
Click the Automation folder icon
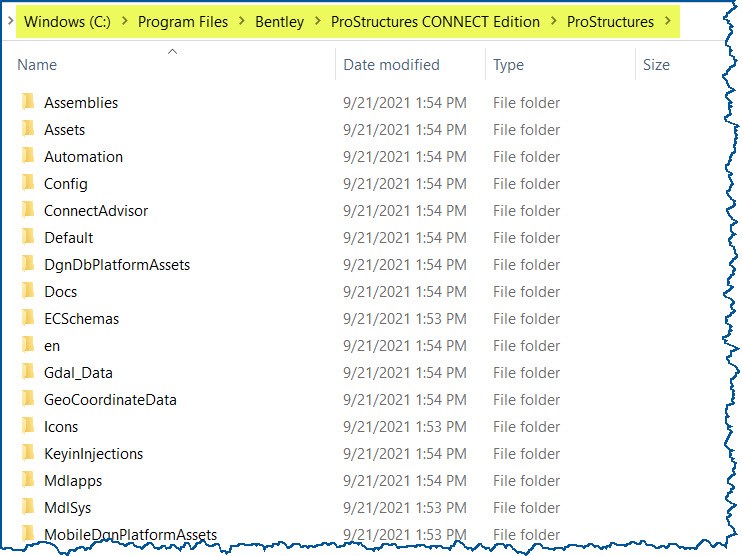(28, 156)
